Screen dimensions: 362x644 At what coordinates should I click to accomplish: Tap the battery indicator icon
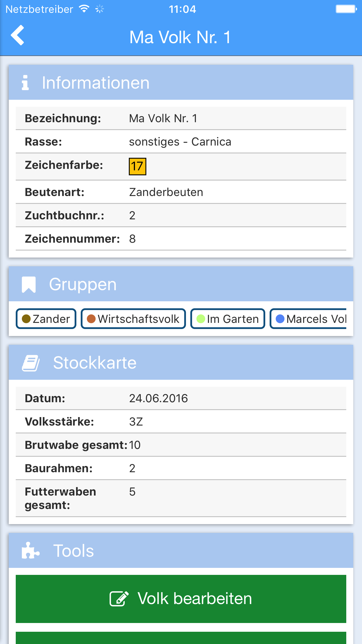(x=346, y=9)
